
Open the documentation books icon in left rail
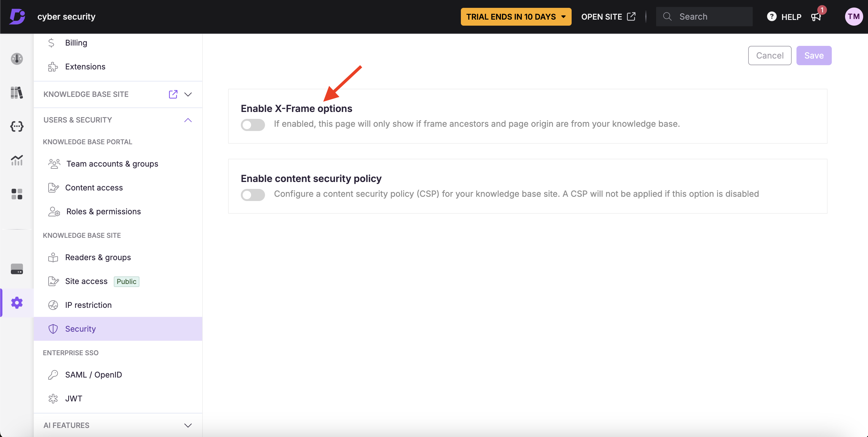pos(17,93)
